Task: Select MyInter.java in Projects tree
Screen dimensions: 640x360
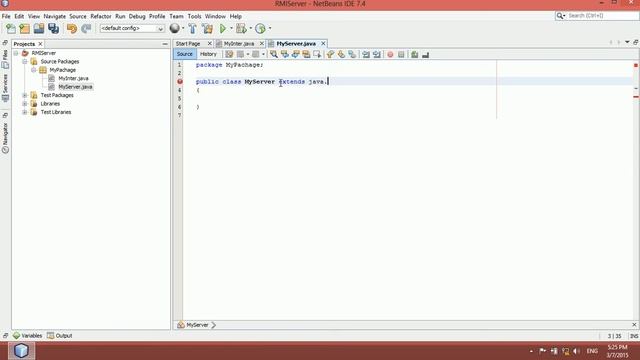Action: coord(73,78)
